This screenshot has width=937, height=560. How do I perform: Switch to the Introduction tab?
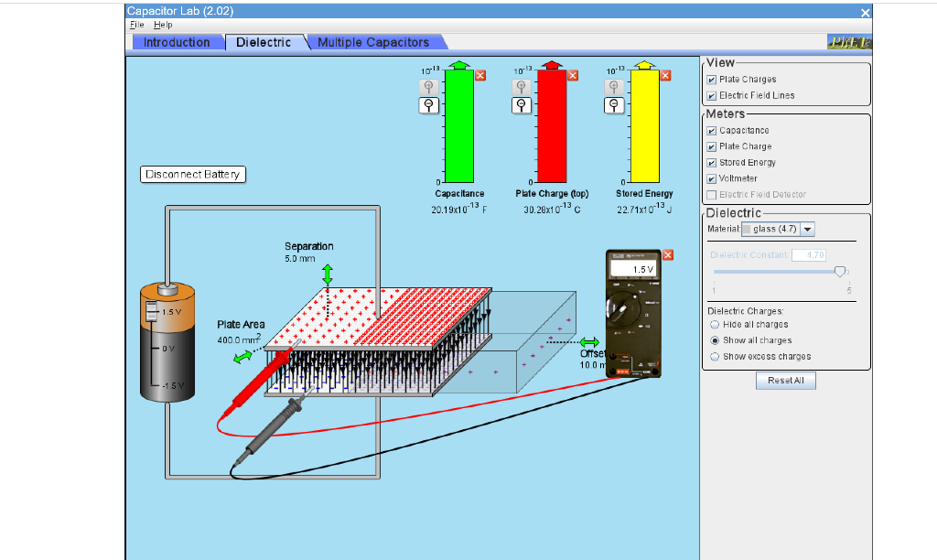coord(178,42)
